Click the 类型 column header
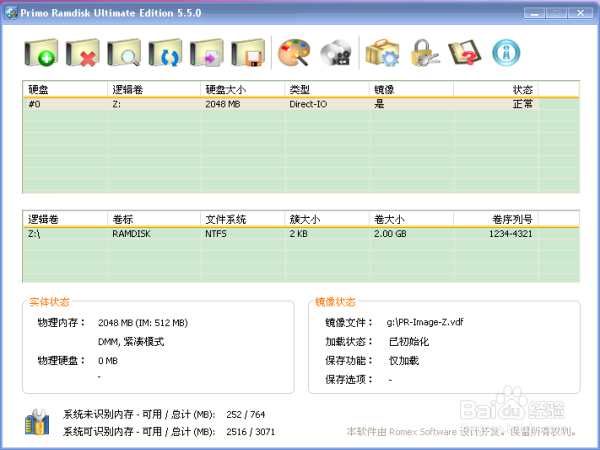 pyautogui.click(x=327, y=90)
